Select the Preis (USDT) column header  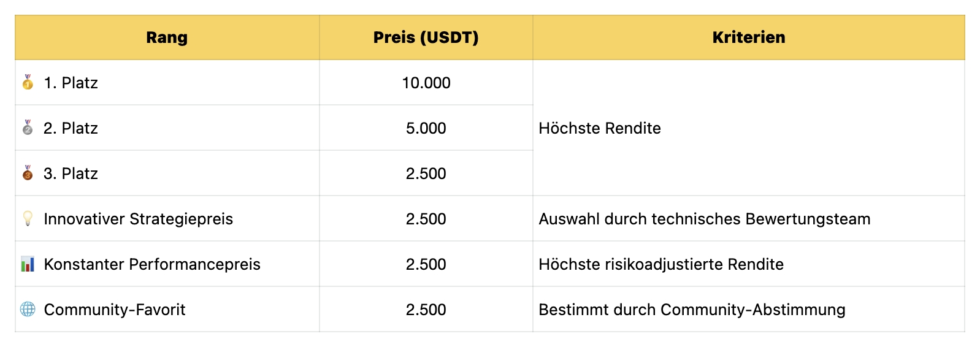pos(426,37)
